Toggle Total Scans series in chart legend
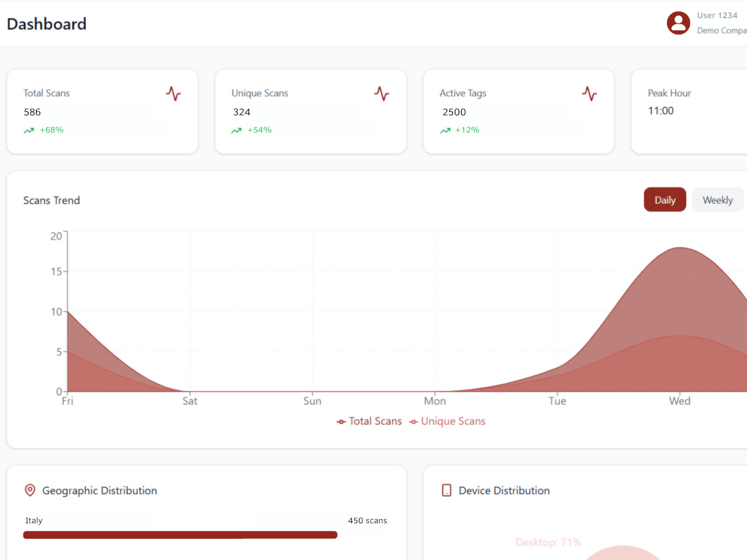 (369, 421)
